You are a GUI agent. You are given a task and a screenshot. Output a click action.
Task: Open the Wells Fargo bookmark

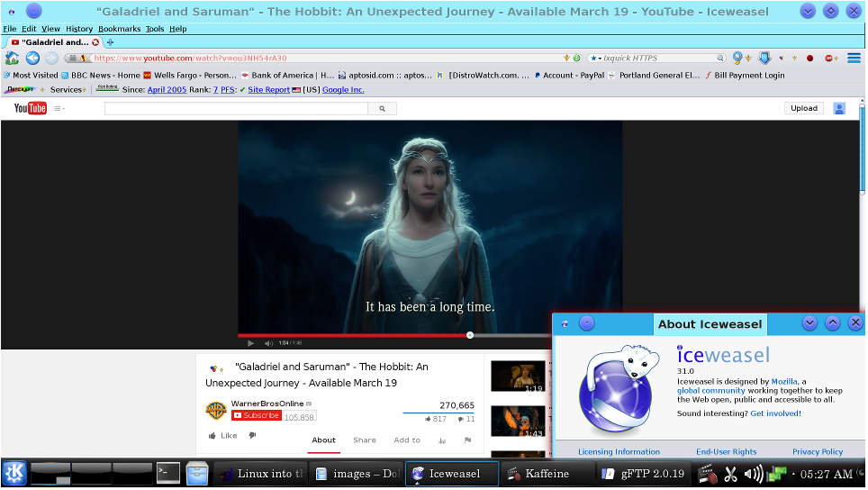[190, 76]
